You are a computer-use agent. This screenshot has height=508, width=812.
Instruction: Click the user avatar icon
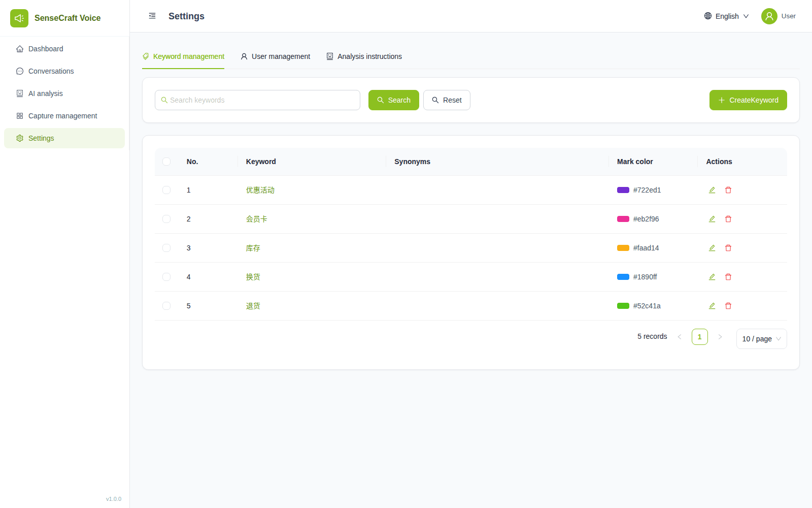pos(769,16)
